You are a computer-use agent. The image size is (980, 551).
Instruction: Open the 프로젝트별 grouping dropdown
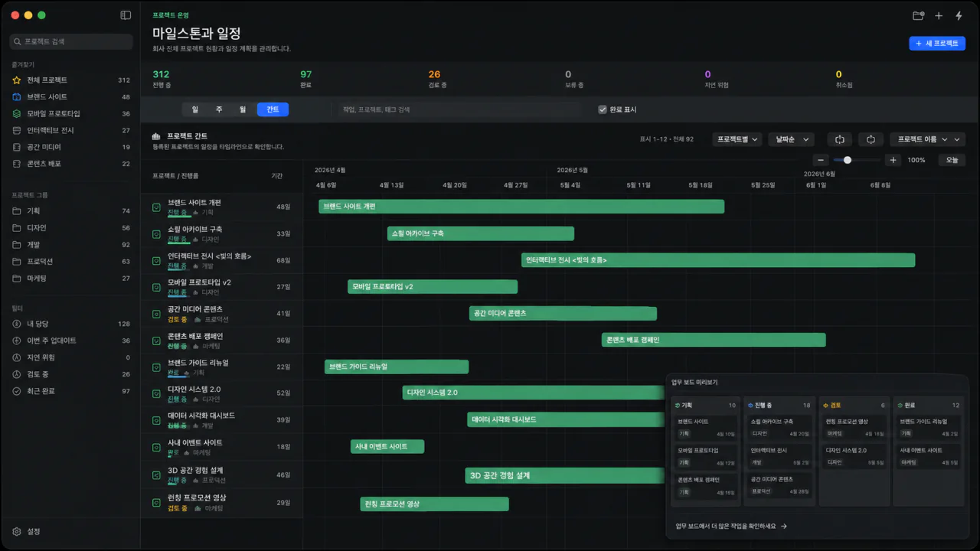coord(737,139)
